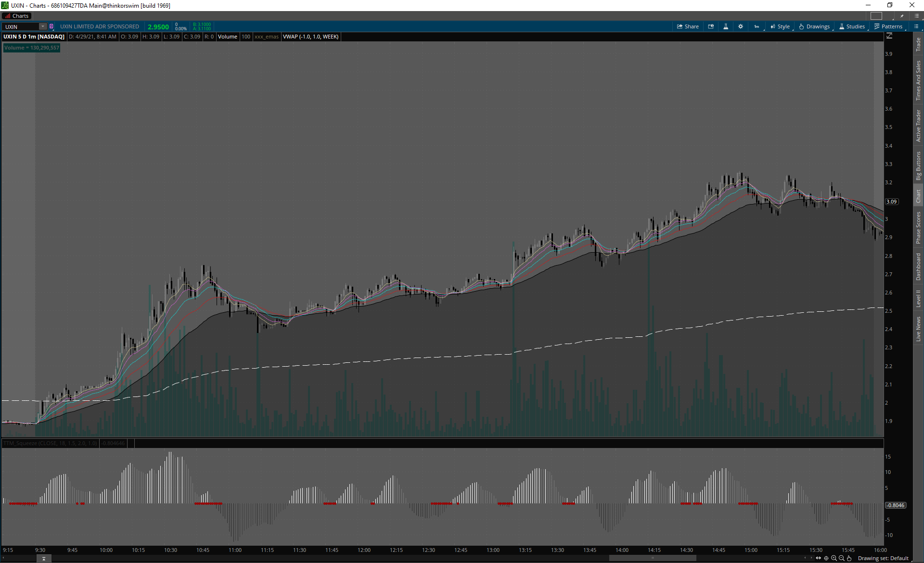Open chart settings gear icon
Viewport: 924px width, 563px height.
741,26
